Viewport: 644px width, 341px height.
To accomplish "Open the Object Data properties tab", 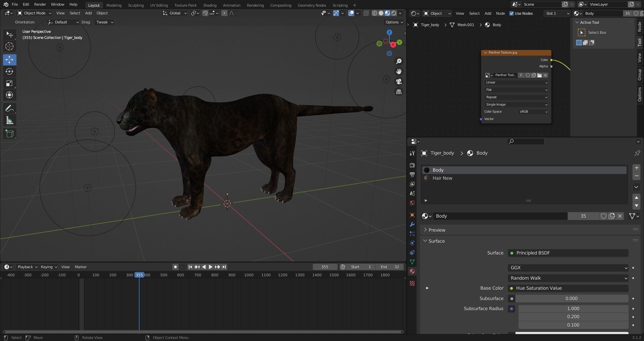I will (412, 262).
